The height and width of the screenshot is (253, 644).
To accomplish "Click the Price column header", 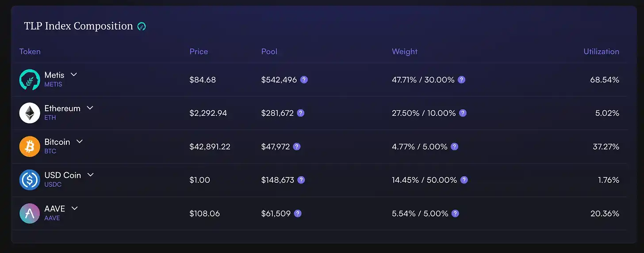I will coord(199,52).
